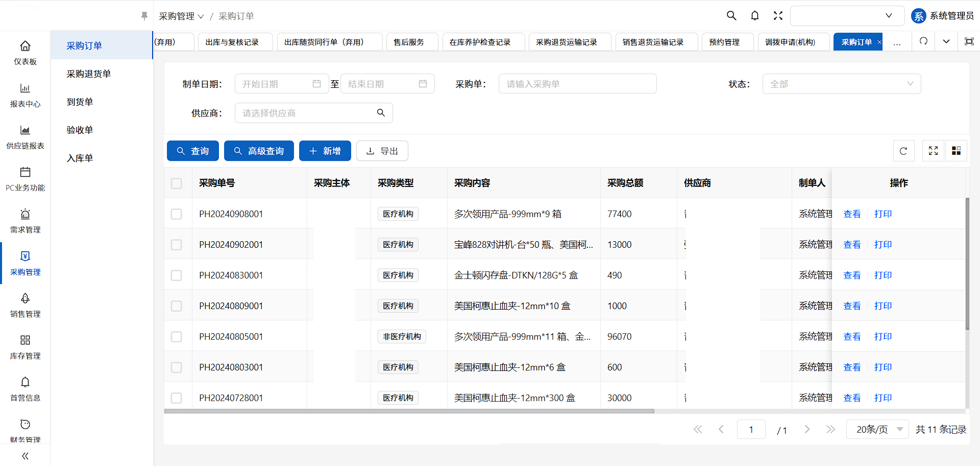Click the search magnifier icon in header
Screen dimensions: 980x466
[731, 16]
